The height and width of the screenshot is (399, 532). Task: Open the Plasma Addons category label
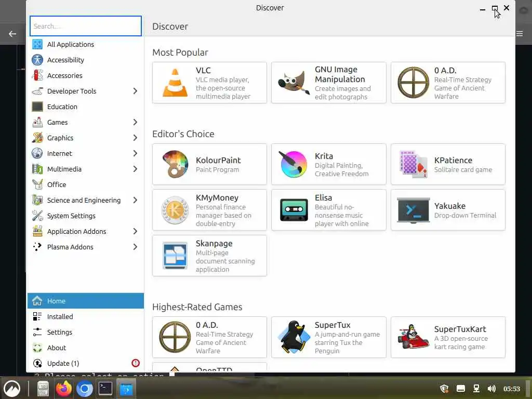tap(70, 247)
